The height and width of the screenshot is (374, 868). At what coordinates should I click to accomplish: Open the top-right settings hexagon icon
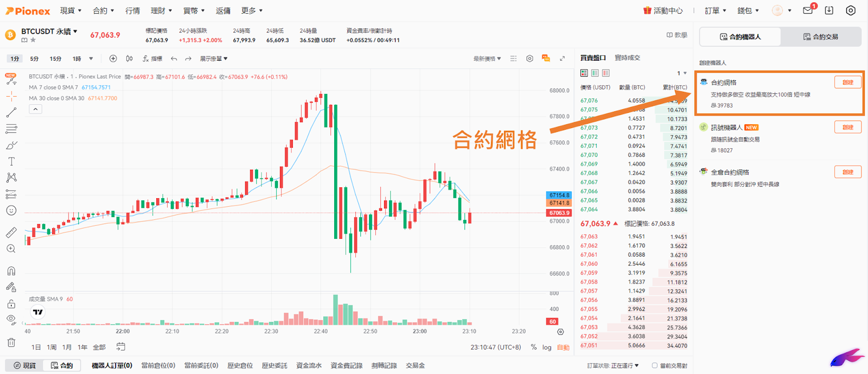tap(851, 10)
